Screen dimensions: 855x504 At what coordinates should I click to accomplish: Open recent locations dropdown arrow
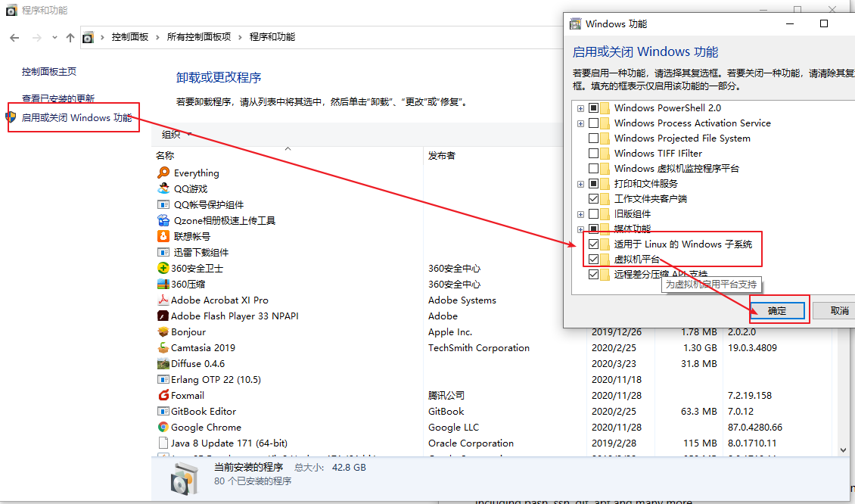[x=54, y=38]
